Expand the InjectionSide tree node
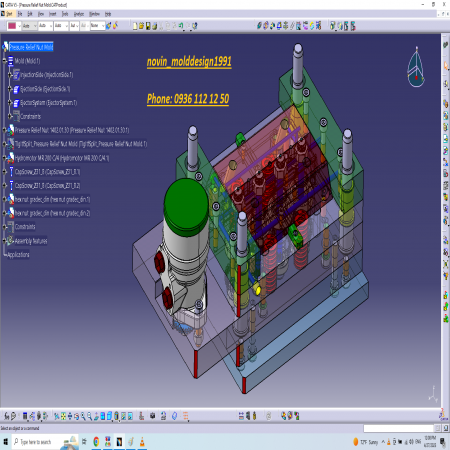Viewport: 450px width, 450px height. point(10,75)
